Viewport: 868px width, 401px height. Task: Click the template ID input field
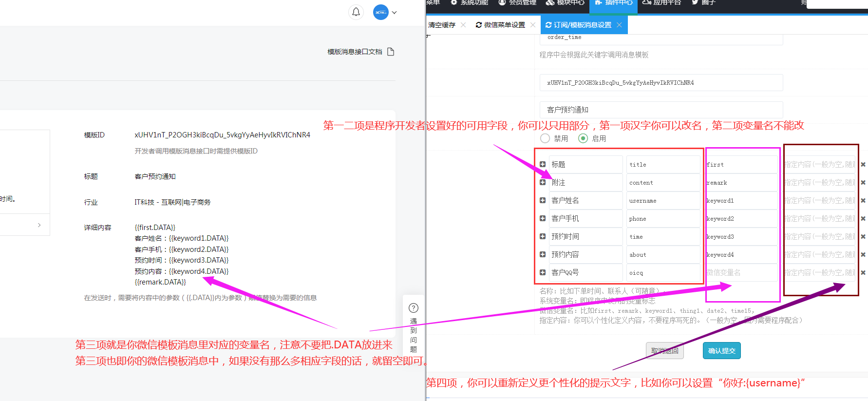(661, 83)
